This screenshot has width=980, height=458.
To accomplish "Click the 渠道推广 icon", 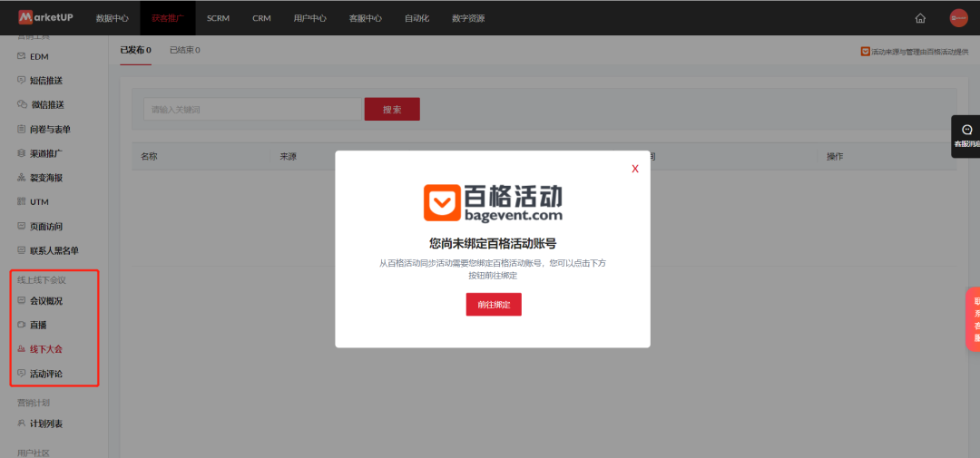I will point(21,153).
